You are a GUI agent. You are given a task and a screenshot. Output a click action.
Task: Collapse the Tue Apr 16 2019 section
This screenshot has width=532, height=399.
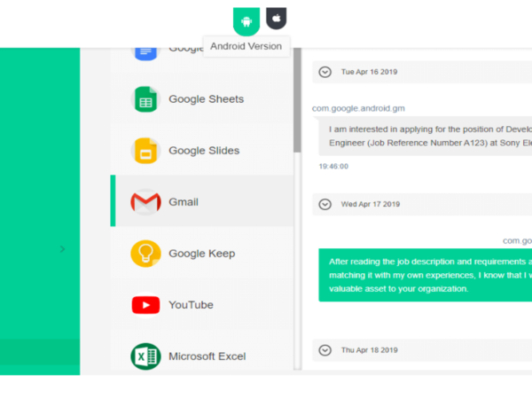coord(325,72)
